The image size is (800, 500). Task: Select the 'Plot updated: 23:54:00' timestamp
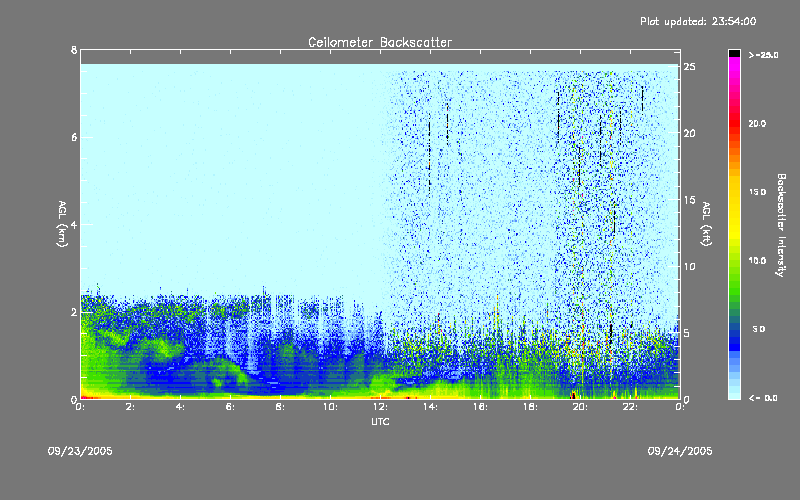pyautogui.click(x=698, y=21)
